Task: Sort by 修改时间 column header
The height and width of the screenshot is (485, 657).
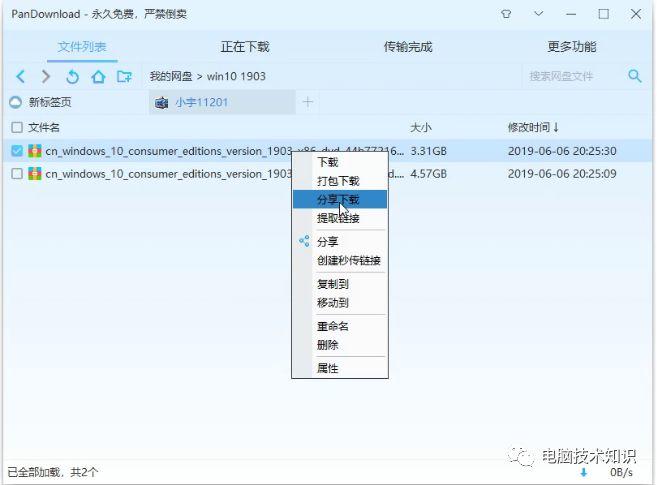Action: [x=533, y=127]
